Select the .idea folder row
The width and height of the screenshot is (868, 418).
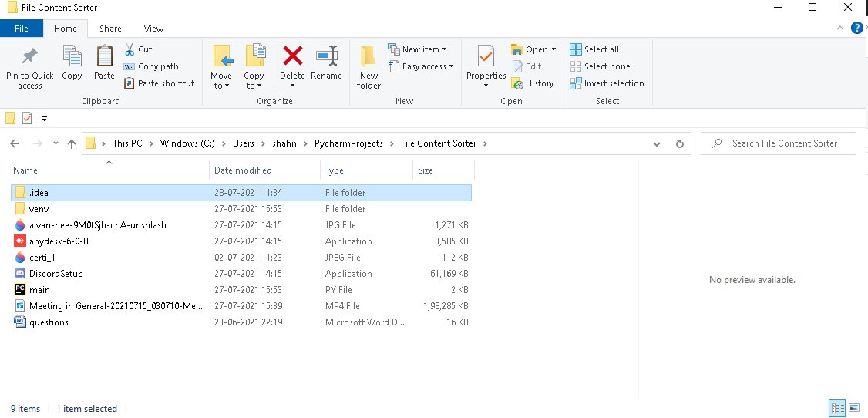pos(241,193)
